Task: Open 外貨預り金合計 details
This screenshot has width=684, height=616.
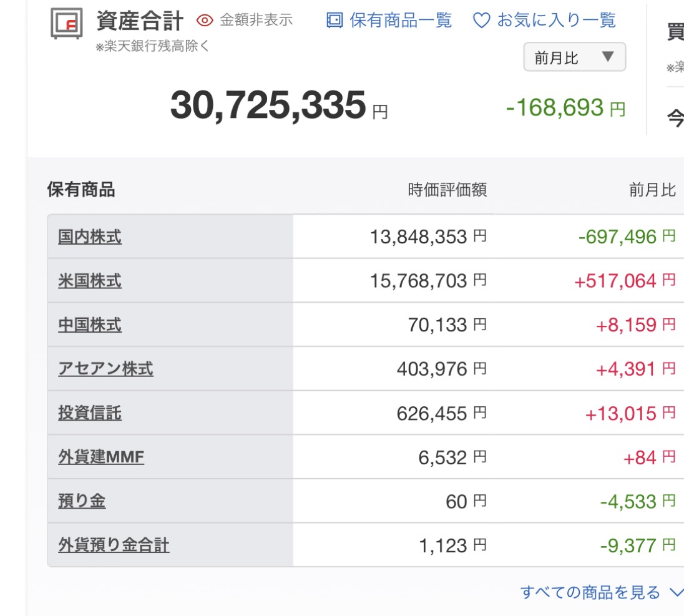Action: click(114, 545)
